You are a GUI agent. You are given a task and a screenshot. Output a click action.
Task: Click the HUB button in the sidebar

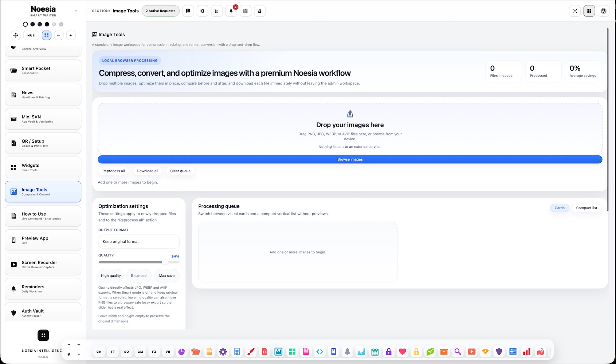pos(31,35)
